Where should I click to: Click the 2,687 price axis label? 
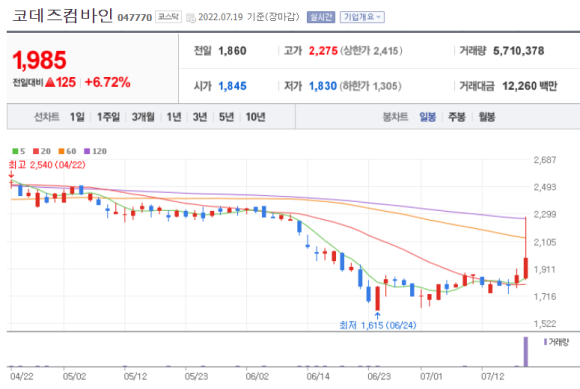[544, 160]
